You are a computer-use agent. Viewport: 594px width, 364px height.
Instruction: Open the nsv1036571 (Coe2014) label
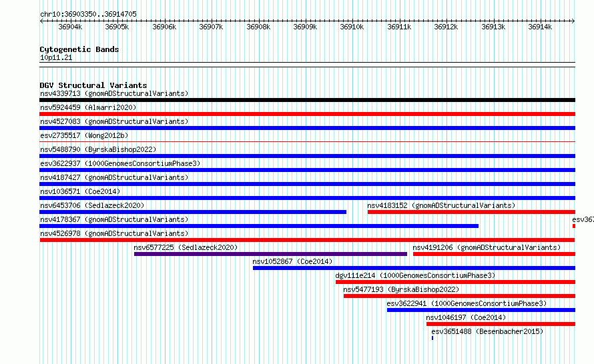[80, 191]
